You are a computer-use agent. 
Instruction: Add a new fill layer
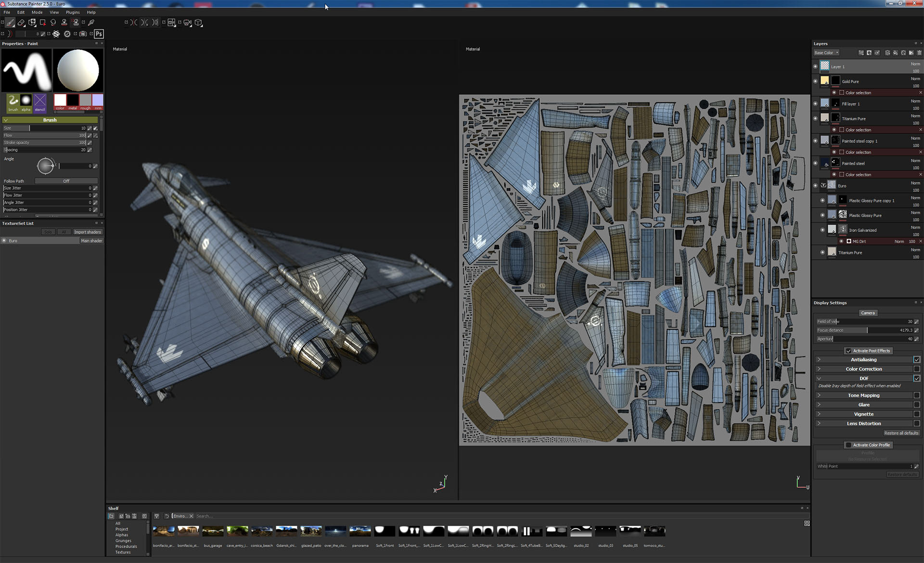click(x=895, y=53)
